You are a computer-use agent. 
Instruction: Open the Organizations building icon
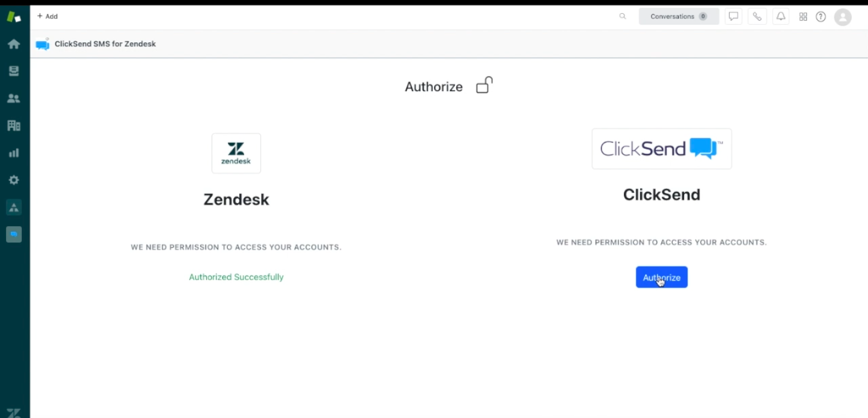pos(14,125)
